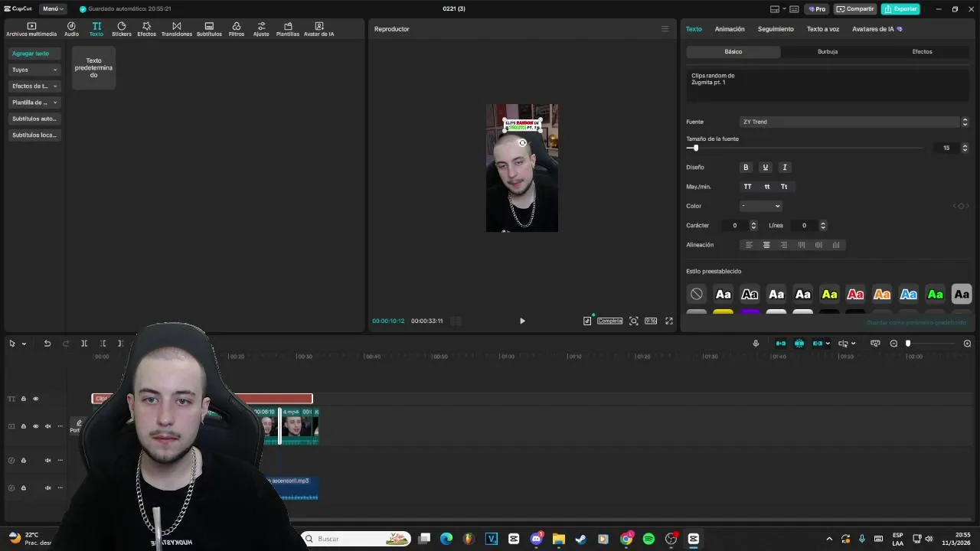Open the Audio panel
The height and width of the screenshot is (551, 980).
click(71, 30)
